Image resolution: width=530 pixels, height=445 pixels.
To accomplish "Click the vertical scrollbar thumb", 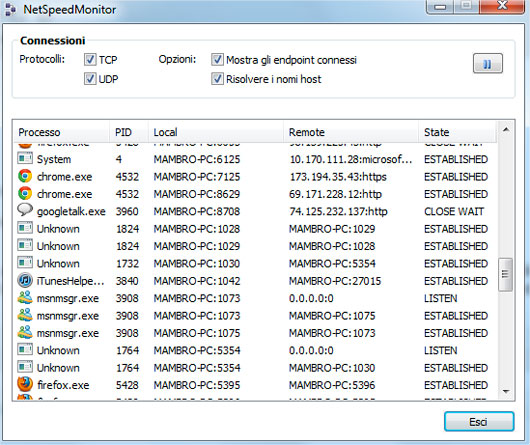I will click(505, 274).
